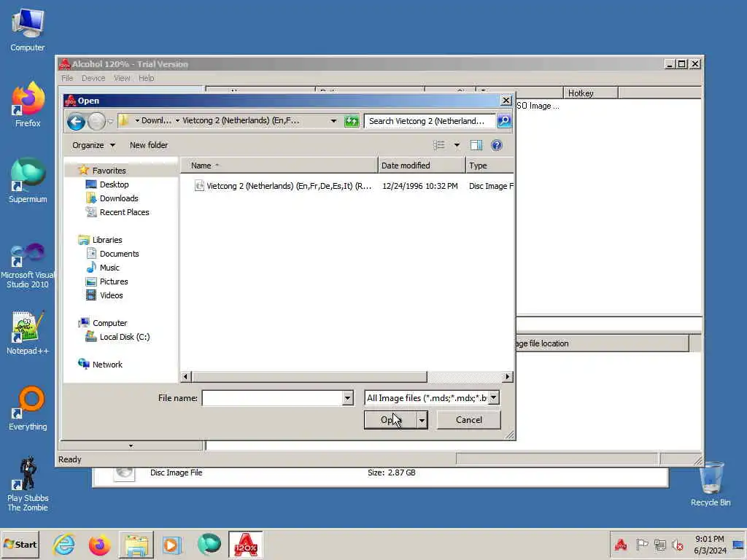
Task: Select the Computer desktop icon
Action: click(28, 29)
